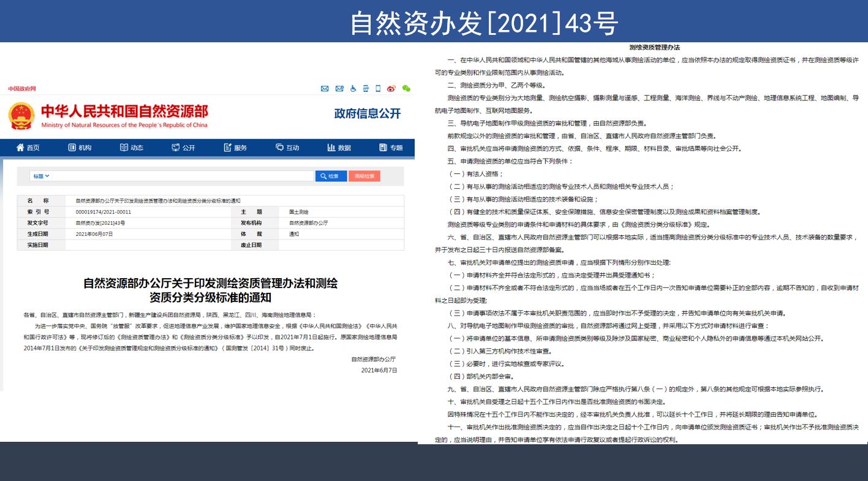Open the email subscription icon
Viewport: 868px width, 481px height.
tap(339, 89)
